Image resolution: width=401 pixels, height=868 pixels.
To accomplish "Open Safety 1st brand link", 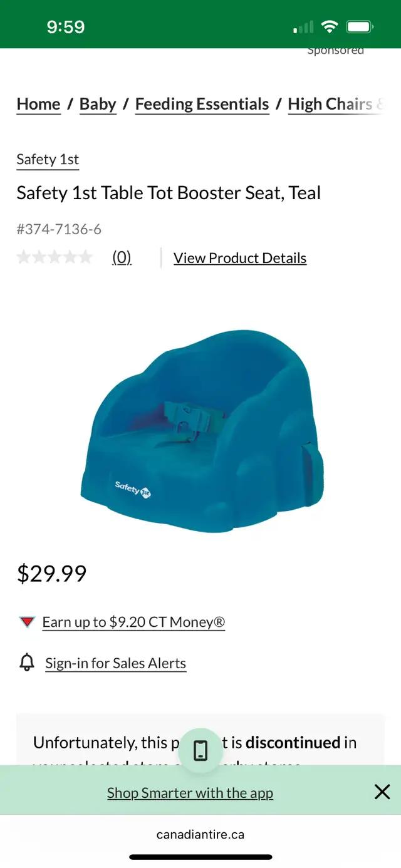I will point(48,160).
